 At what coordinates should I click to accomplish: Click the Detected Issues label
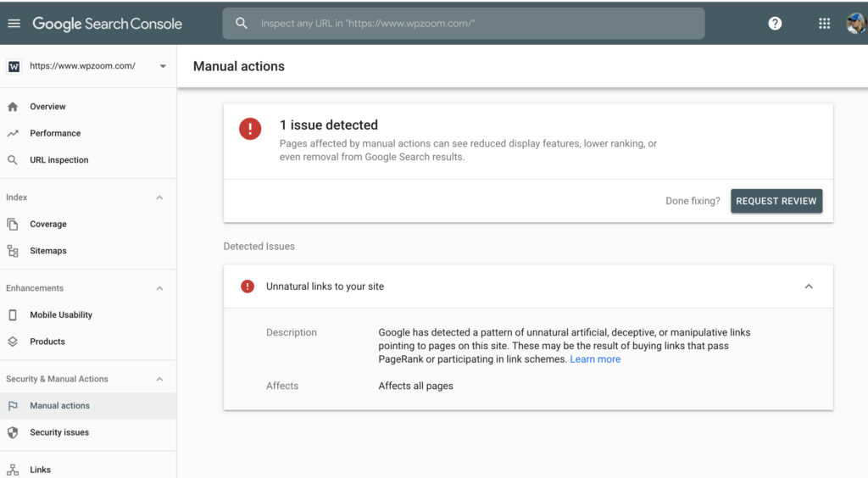tap(259, 246)
